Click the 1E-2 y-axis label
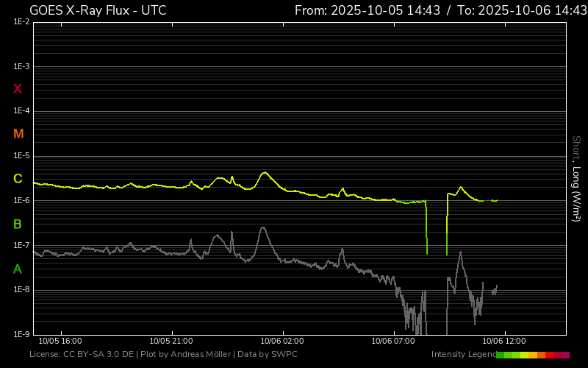This screenshot has height=368, width=588. click(x=21, y=22)
